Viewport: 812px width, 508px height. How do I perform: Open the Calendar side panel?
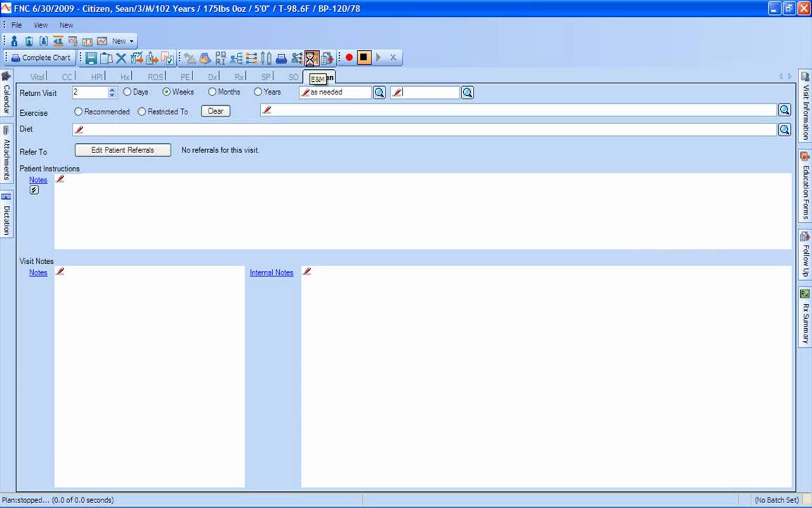coord(7,94)
